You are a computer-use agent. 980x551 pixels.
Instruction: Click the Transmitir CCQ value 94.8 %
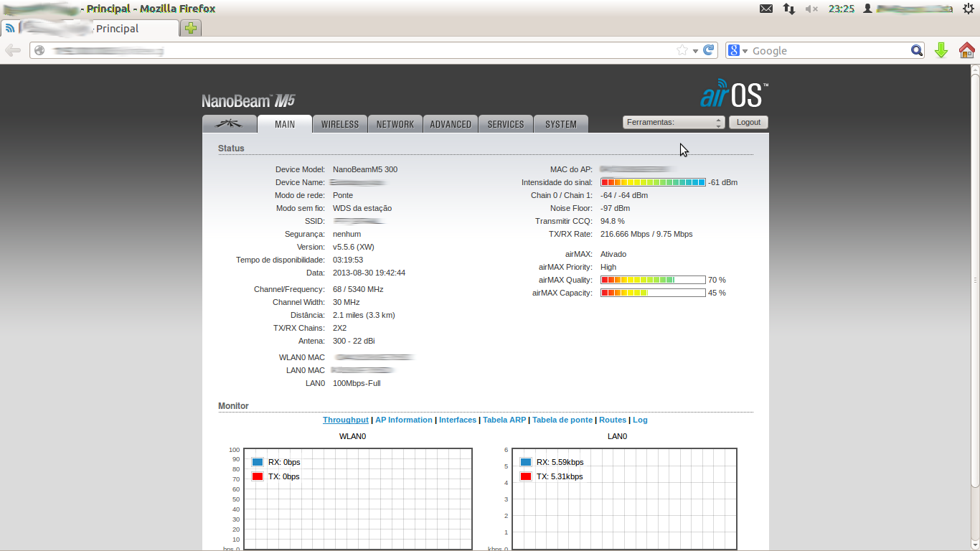(613, 221)
